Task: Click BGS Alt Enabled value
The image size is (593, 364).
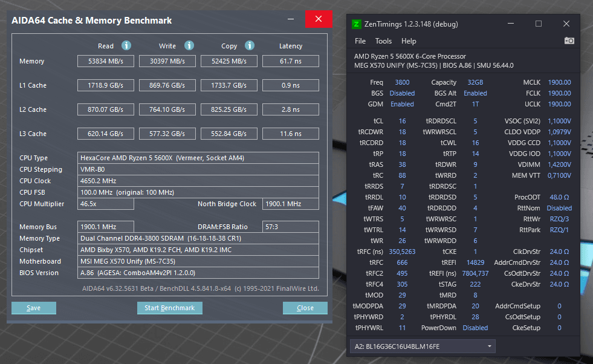Action: (x=475, y=93)
